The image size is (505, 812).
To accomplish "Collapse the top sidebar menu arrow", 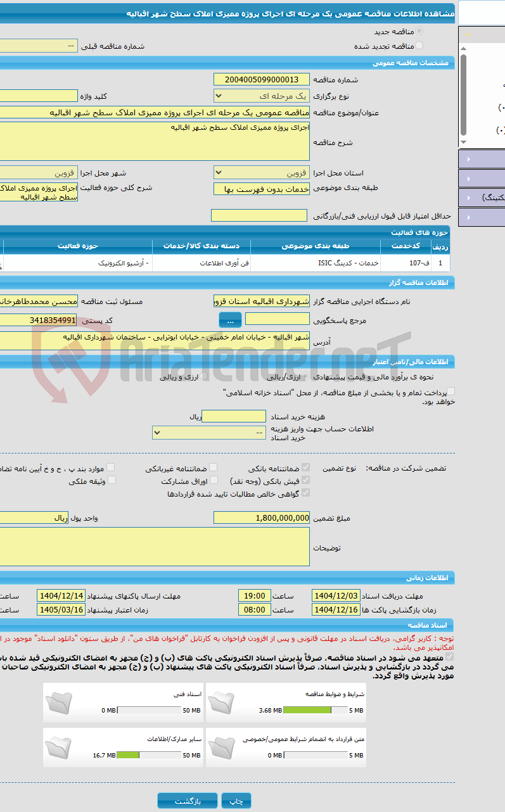I will 468,35.
